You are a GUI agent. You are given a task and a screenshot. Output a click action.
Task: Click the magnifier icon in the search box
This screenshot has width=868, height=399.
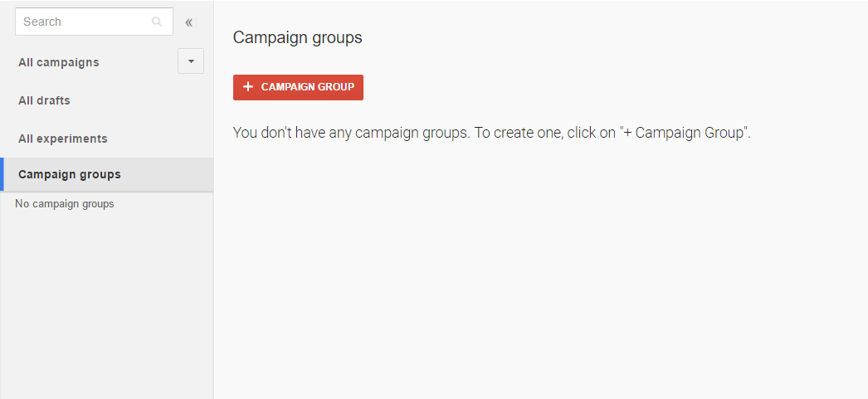(x=157, y=22)
